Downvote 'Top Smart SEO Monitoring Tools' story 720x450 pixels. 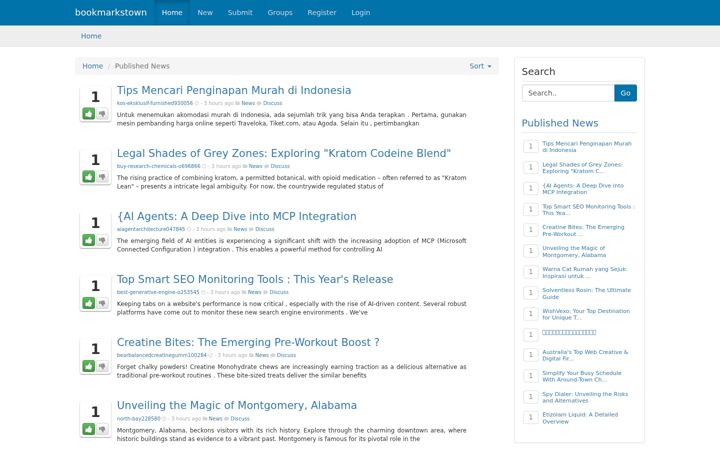click(x=102, y=303)
